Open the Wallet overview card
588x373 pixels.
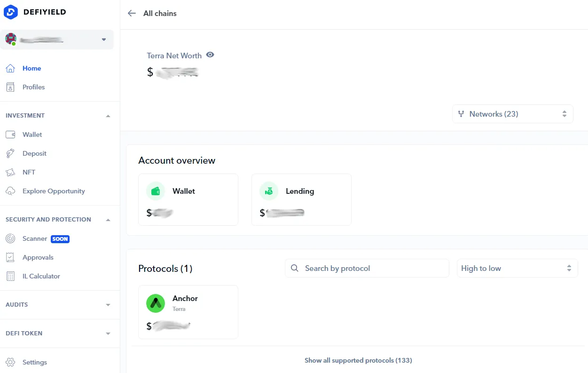[188, 199]
